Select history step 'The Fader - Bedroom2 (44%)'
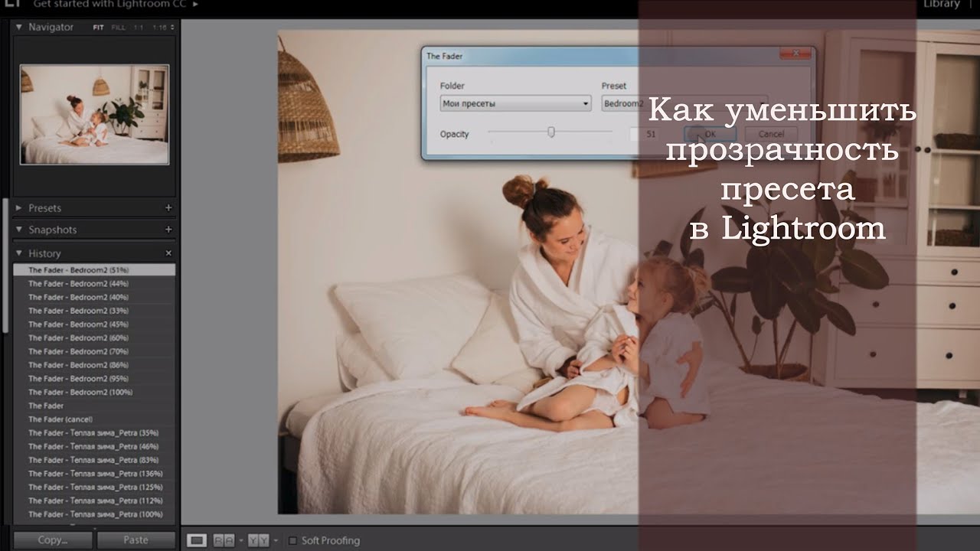The image size is (980, 551). coord(94,284)
